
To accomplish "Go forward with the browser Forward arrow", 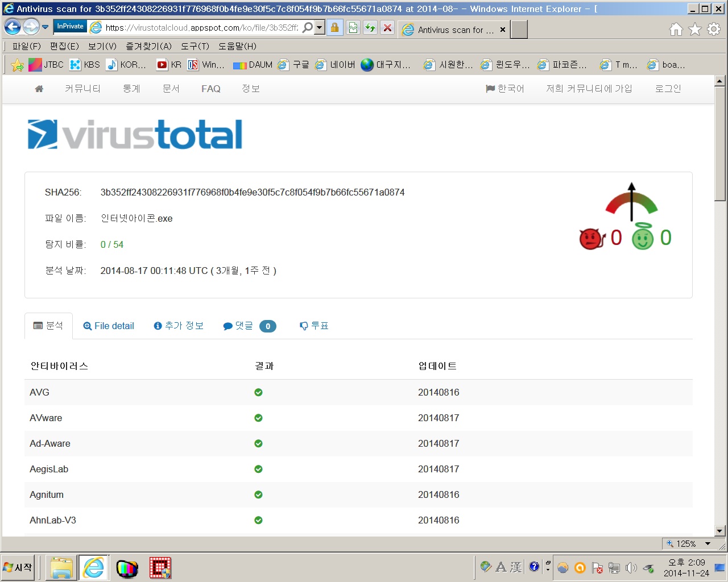I will (31, 27).
